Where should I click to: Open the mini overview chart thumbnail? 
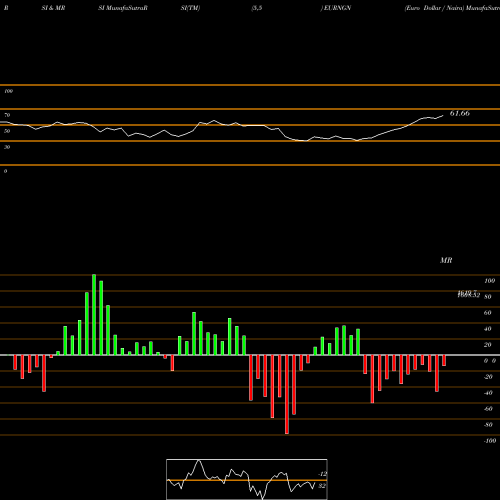(x=247, y=479)
